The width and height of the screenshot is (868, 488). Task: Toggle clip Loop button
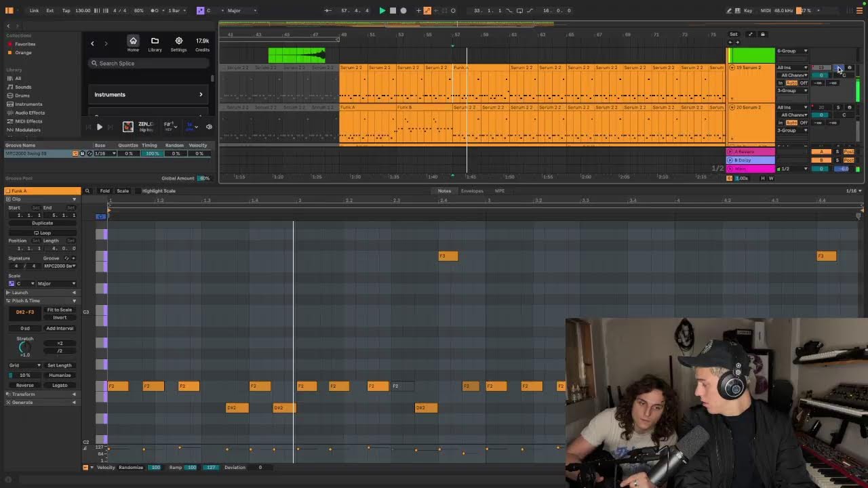point(42,232)
